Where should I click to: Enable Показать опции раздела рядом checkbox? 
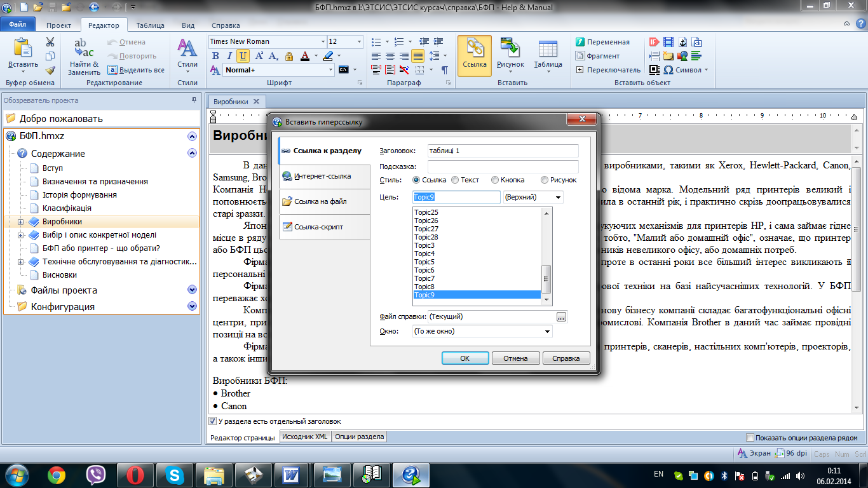click(750, 438)
